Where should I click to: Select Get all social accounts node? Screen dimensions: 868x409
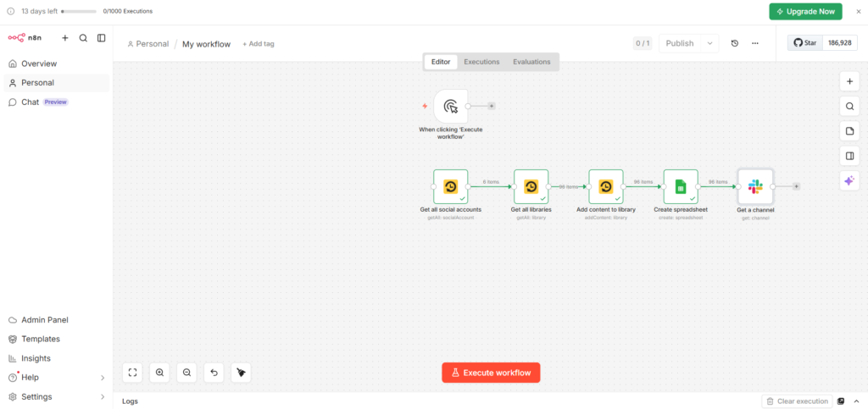coord(451,187)
